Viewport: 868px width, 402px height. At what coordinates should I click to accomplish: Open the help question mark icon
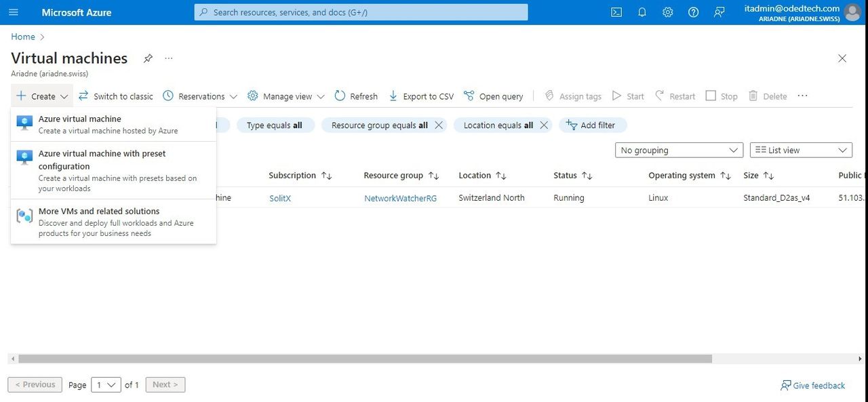[x=693, y=12]
